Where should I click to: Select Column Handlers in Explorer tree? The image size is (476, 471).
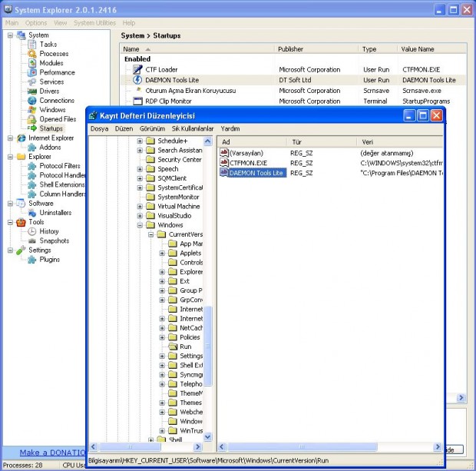coord(62,194)
